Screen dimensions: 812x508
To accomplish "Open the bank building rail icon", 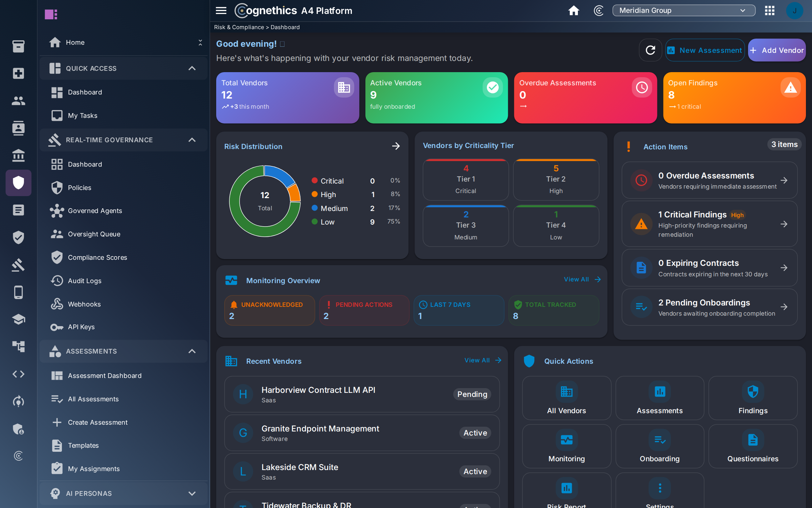I will tap(18, 155).
